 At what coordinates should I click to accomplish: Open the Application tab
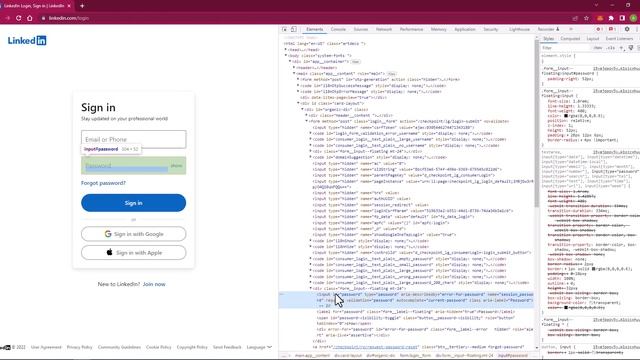tap(464, 29)
